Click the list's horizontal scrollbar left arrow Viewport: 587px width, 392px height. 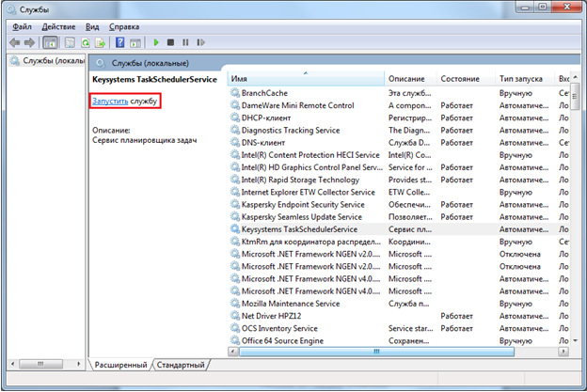233,352
